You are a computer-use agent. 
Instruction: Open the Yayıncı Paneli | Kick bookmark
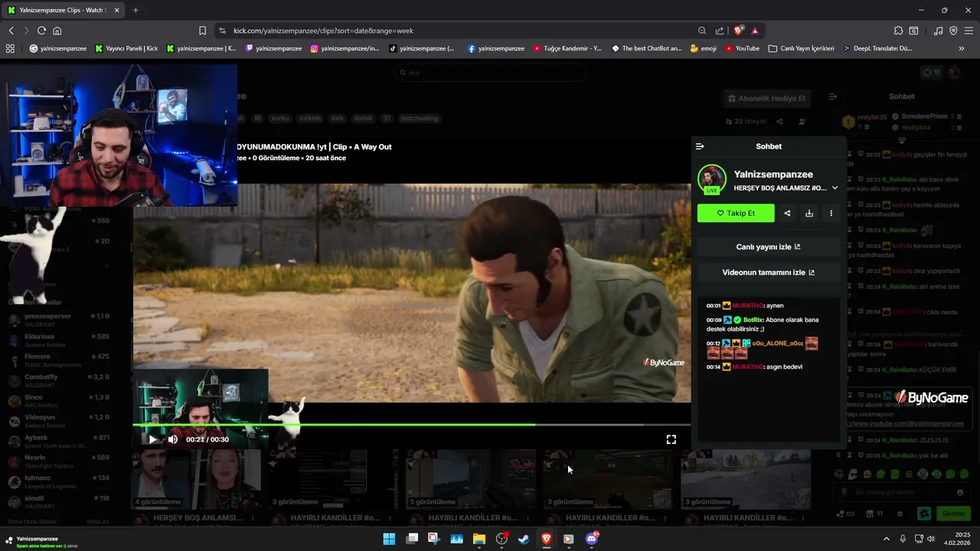126,48
